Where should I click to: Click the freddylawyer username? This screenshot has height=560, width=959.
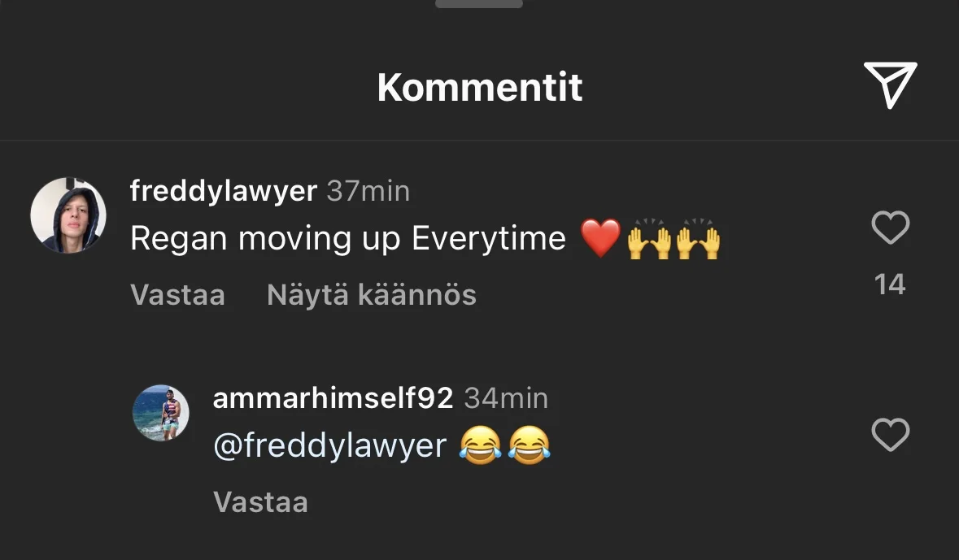coord(223,191)
